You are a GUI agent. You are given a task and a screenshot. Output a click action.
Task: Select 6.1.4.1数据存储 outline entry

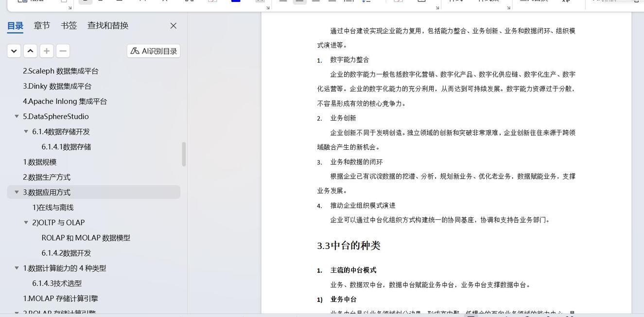tap(67, 146)
